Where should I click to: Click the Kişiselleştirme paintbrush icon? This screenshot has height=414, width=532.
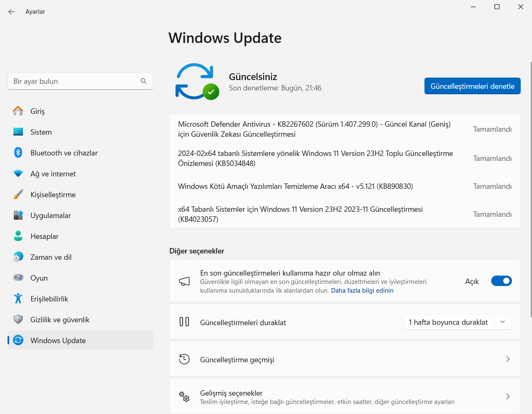tap(18, 194)
